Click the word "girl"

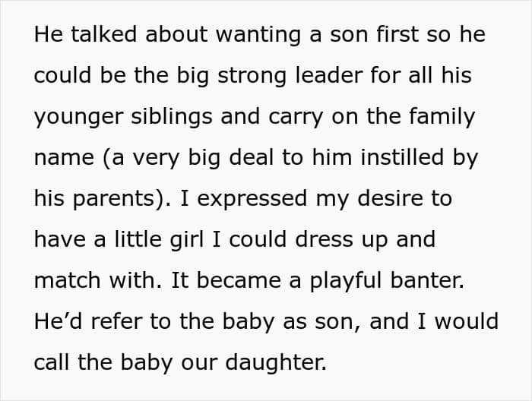click(x=187, y=240)
